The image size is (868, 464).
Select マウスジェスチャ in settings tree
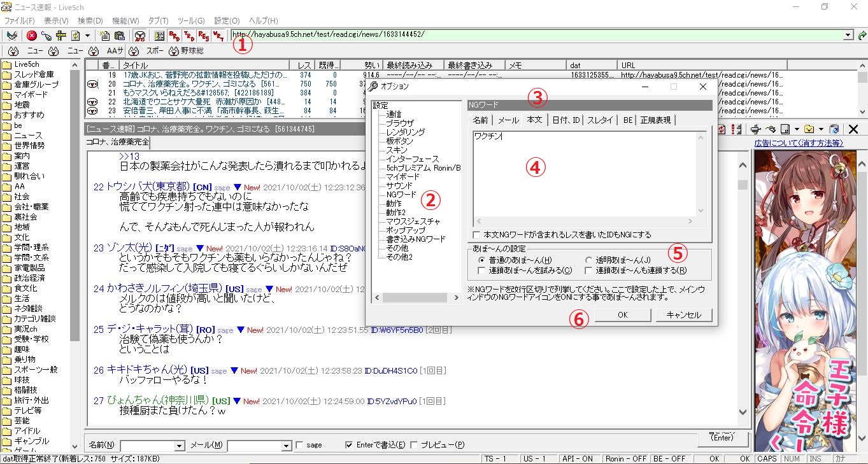coord(413,221)
